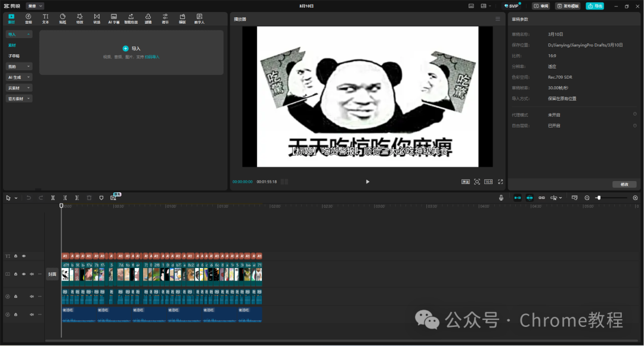The image size is (644, 346).
Task: Toggle the main track magnet button
Action: (518, 198)
